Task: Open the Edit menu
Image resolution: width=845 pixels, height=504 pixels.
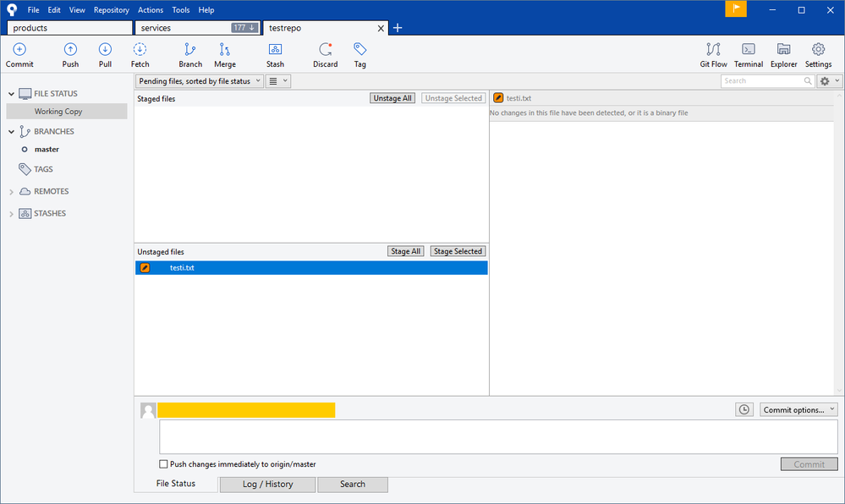Action: pyautogui.click(x=54, y=9)
